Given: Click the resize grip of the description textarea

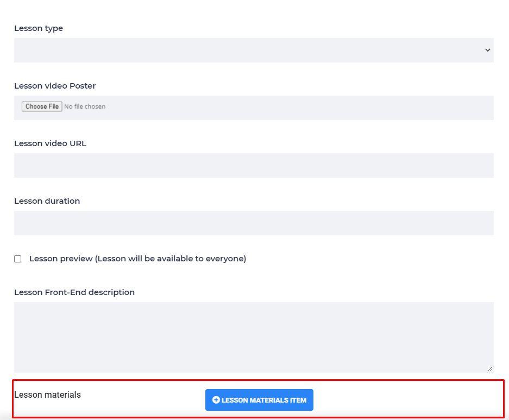Looking at the screenshot, I should (x=490, y=369).
